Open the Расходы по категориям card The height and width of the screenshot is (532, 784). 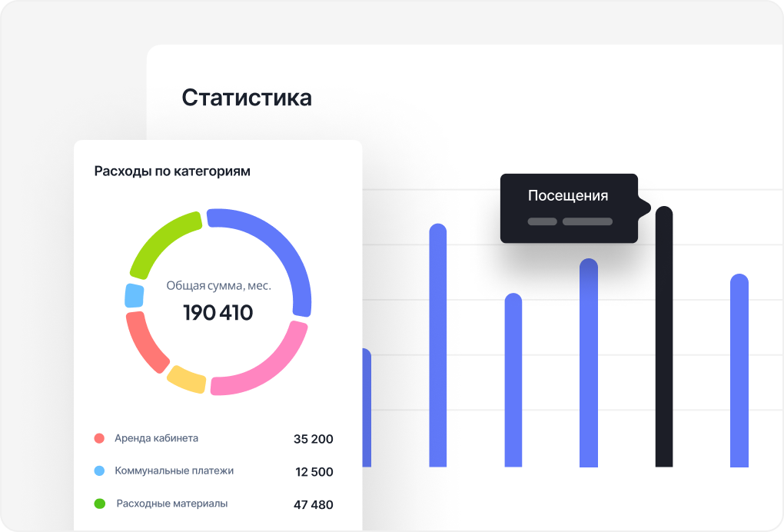[171, 171]
